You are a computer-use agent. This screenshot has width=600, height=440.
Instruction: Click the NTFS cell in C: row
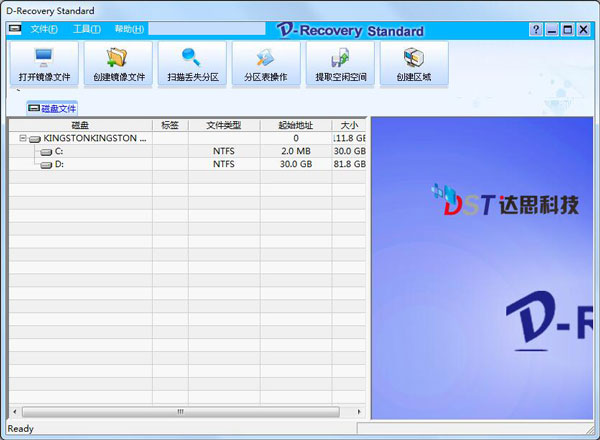(x=224, y=151)
